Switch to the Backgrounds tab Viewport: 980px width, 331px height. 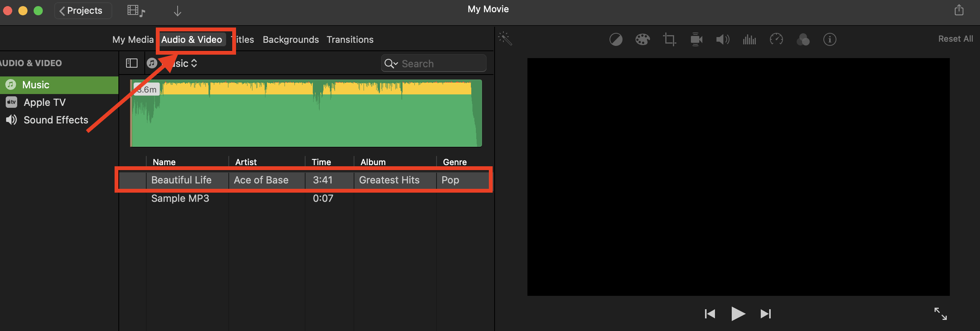coord(291,40)
